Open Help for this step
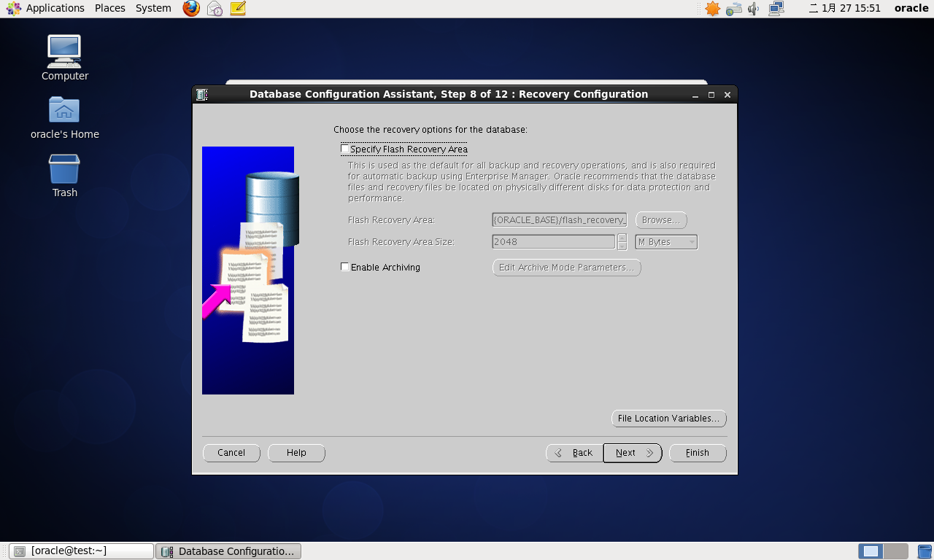The image size is (934, 560). pos(296,453)
